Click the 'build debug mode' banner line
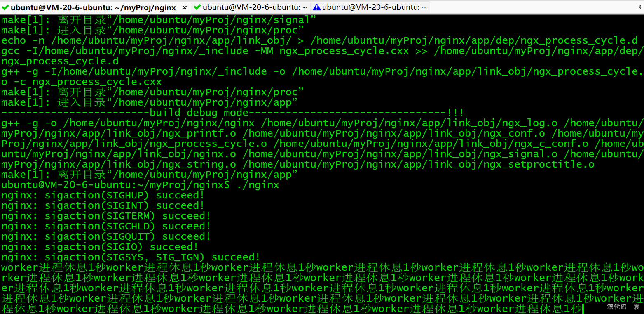Viewport: 644px width, 314px height. tap(233, 113)
